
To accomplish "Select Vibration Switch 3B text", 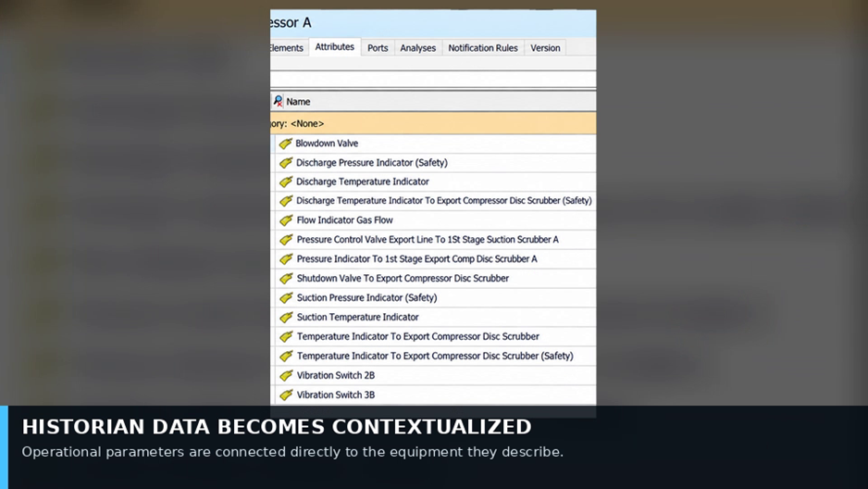I will pyautogui.click(x=336, y=395).
